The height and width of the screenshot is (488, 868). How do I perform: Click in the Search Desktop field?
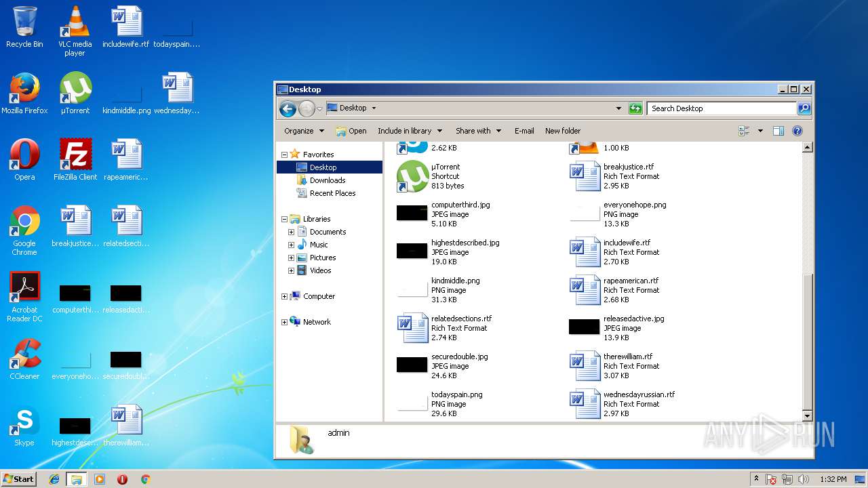coord(722,108)
